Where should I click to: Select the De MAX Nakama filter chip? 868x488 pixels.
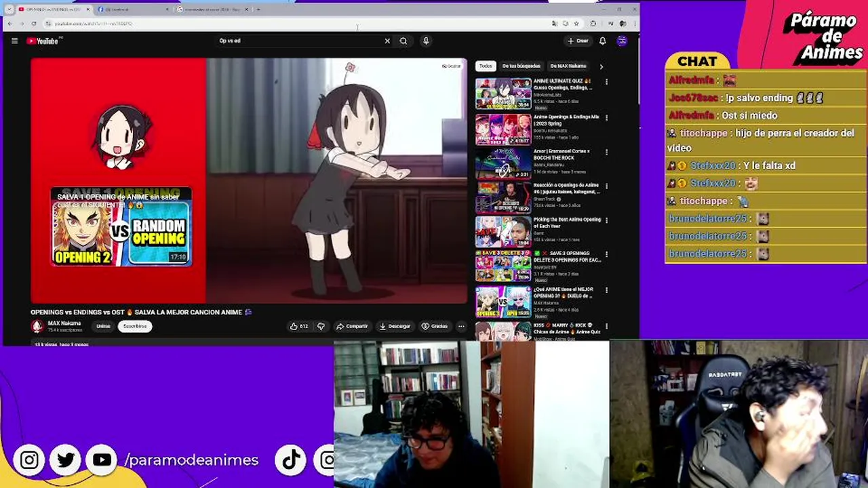(x=568, y=66)
